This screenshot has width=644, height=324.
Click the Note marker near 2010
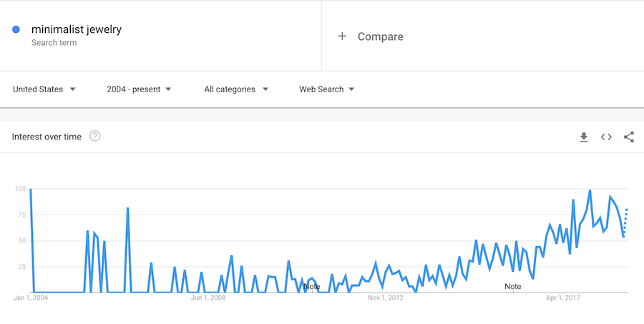pyautogui.click(x=311, y=286)
